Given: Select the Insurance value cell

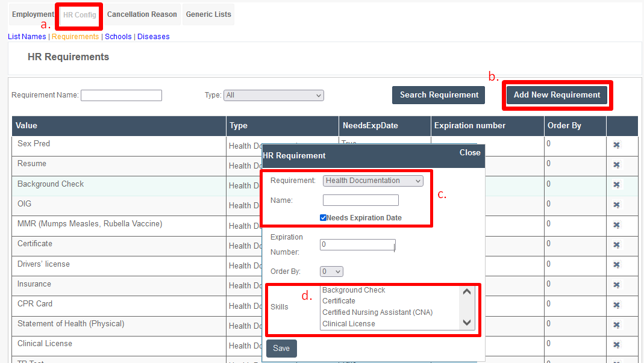Looking at the screenshot, I should click(x=119, y=286).
